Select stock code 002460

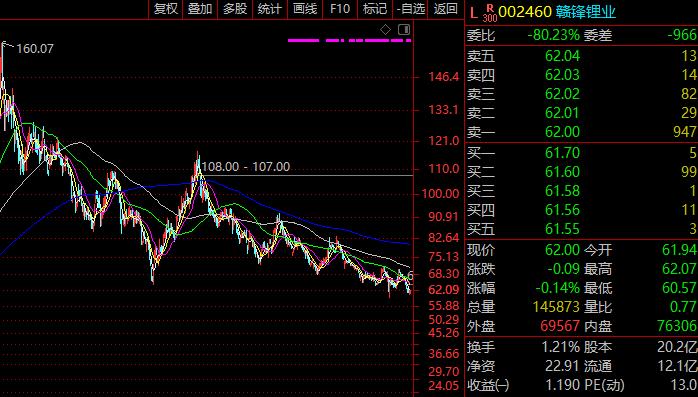[525, 12]
